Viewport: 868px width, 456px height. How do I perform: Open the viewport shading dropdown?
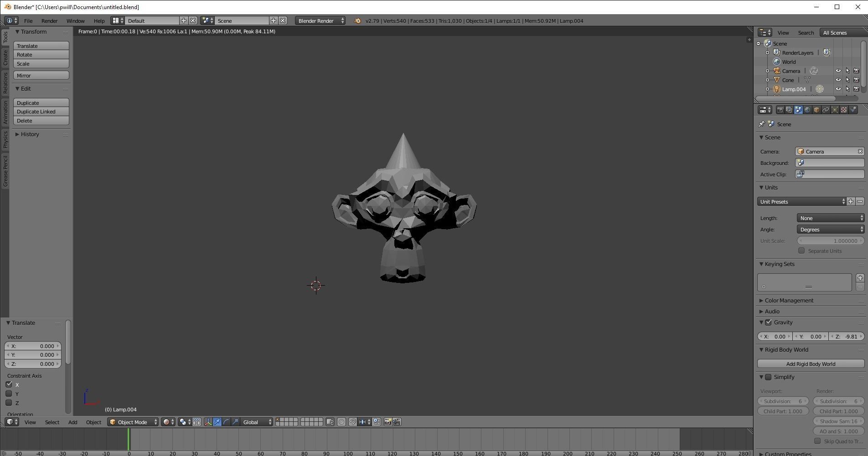[x=168, y=422]
